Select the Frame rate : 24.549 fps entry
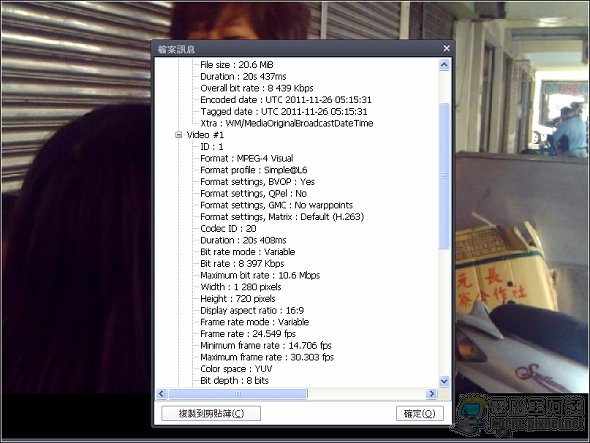590x443 pixels. 248,334
